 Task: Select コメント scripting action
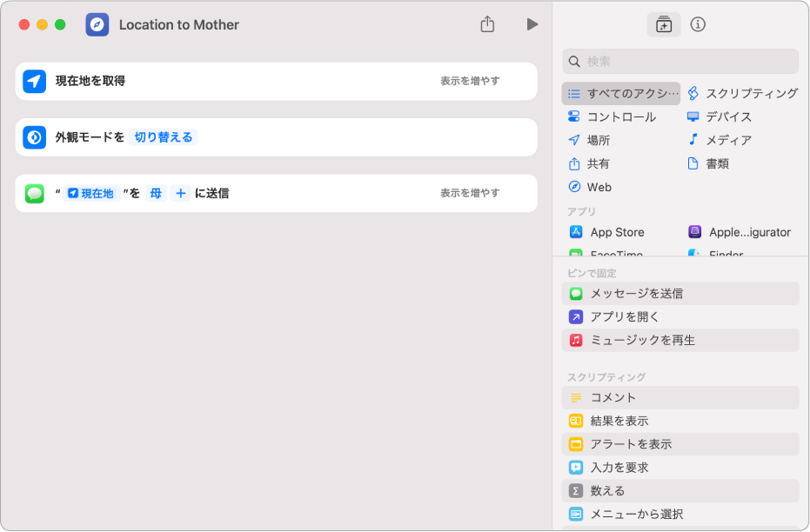[680, 397]
